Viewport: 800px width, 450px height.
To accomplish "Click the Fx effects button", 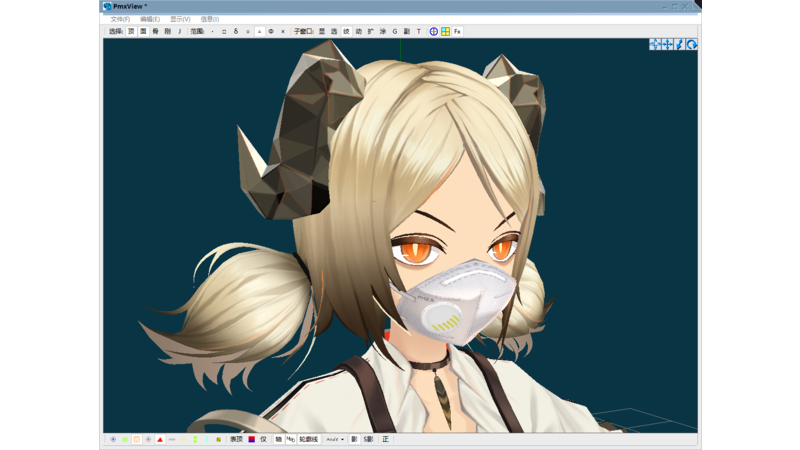I will 458,31.
